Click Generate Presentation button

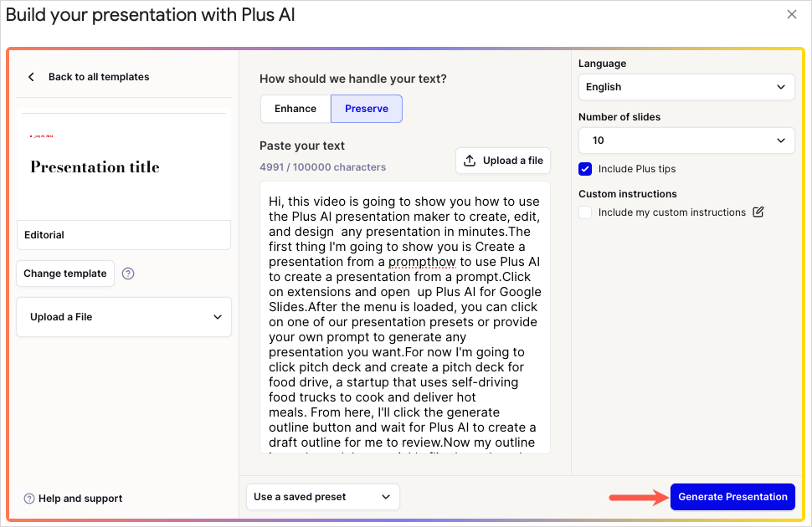[732, 497]
